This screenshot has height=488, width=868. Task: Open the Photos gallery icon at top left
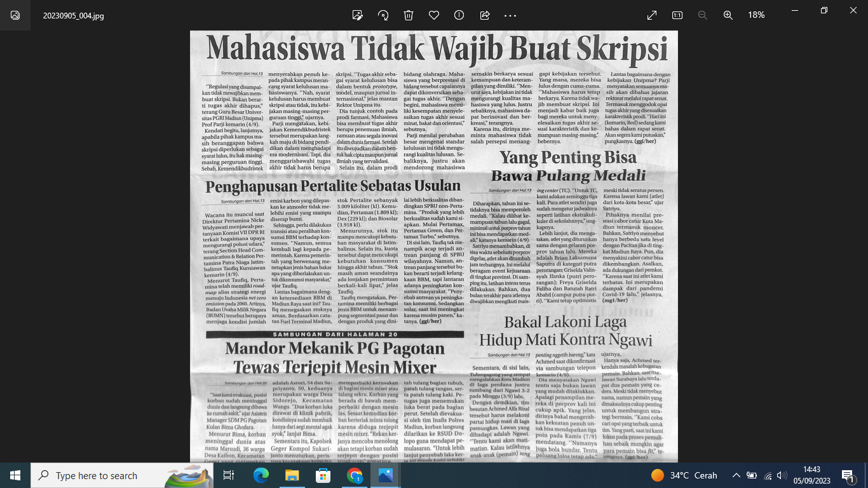[15, 15]
